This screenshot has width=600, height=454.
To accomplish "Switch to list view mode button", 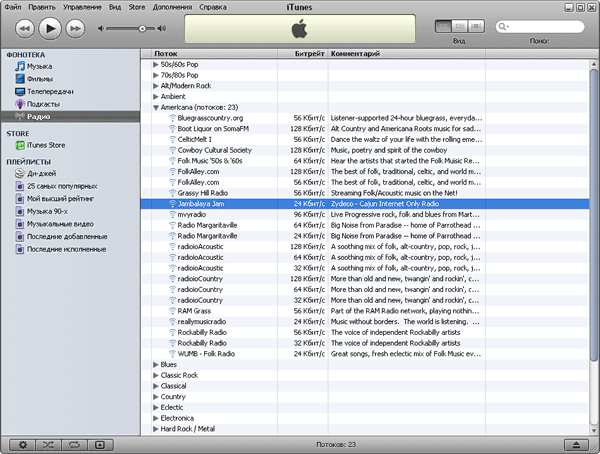I will click(443, 26).
